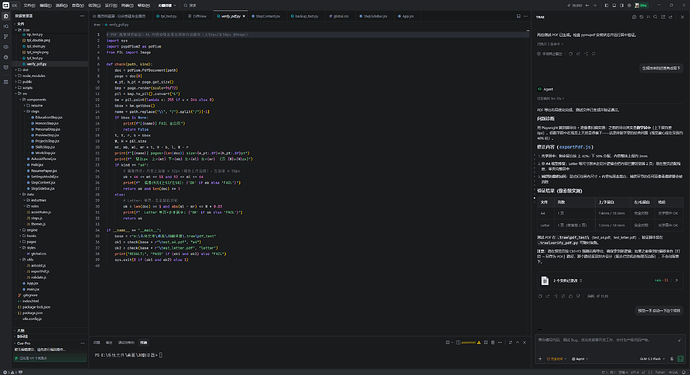
Task: Go forward using title bar arrow
Action: click(x=595, y=5)
